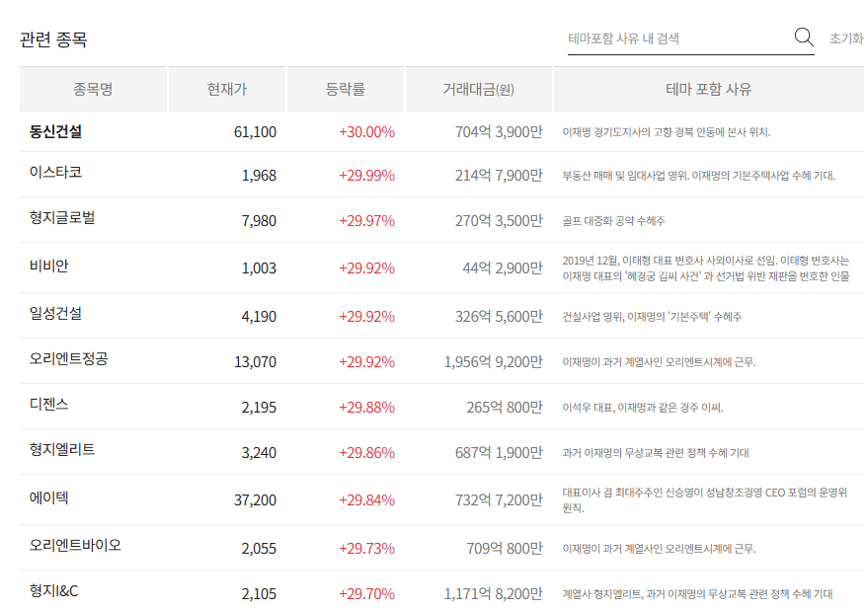Open the 형지글로벌 stock link
868x611 pixels.
[x=62, y=217]
